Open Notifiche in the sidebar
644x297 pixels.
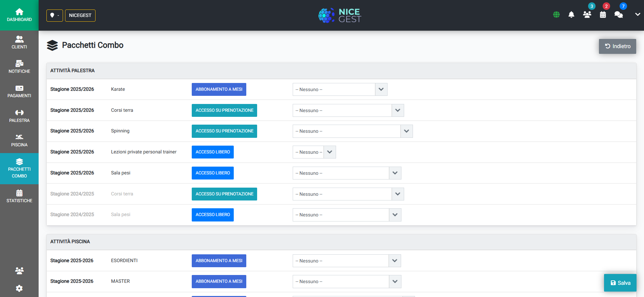19,67
